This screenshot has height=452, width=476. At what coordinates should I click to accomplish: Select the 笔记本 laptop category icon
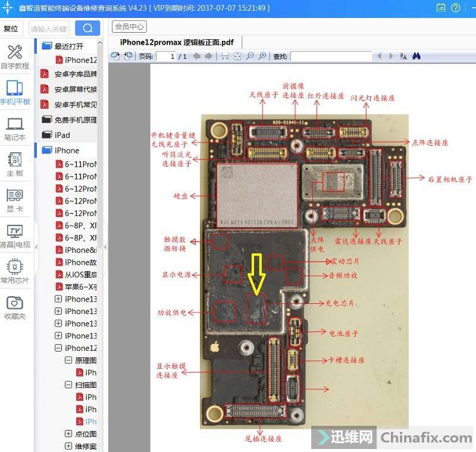[x=14, y=128]
